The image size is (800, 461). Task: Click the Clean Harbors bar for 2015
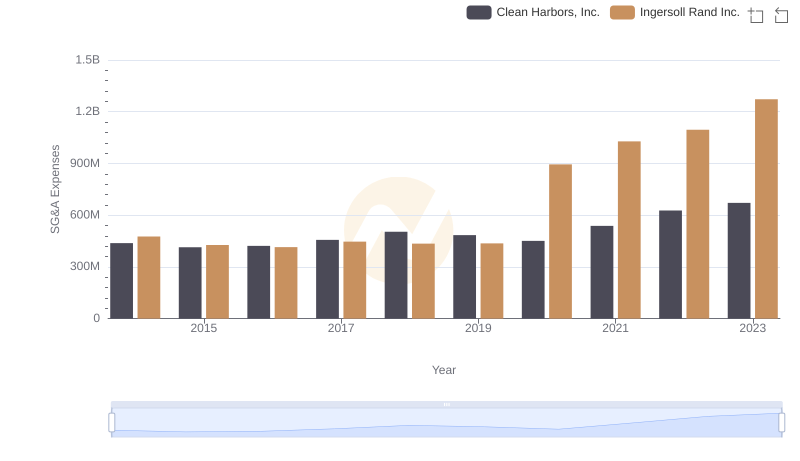click(x=190, y=283)
